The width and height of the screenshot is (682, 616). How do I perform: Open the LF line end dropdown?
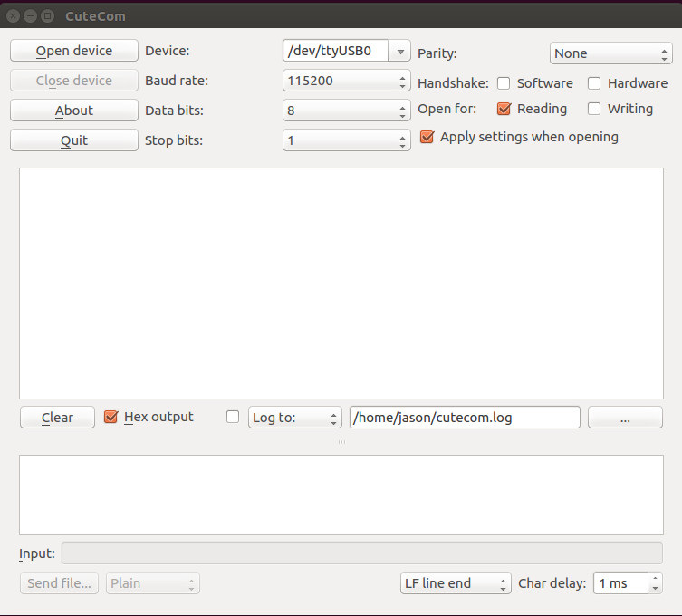point(456,583)
